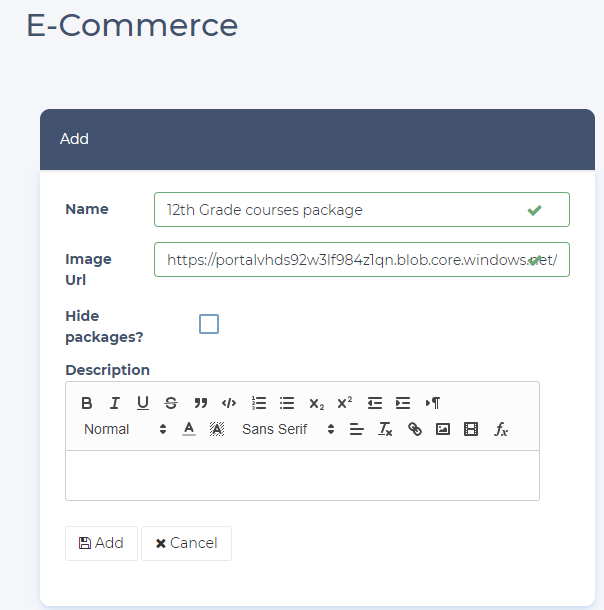Insert a blockquote in the description
The width and height of the screenshot is (604, 610).
(200, 403)
